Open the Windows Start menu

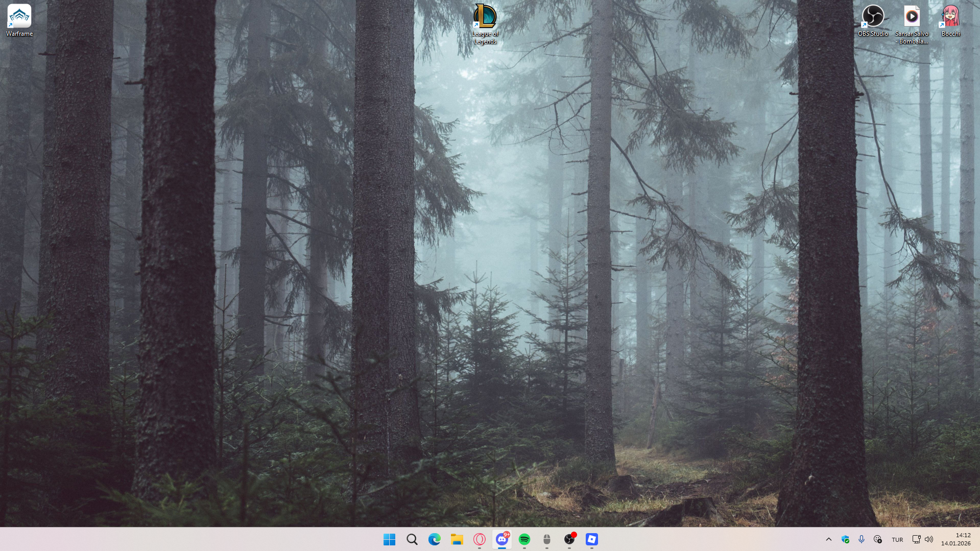coord(389,539)
